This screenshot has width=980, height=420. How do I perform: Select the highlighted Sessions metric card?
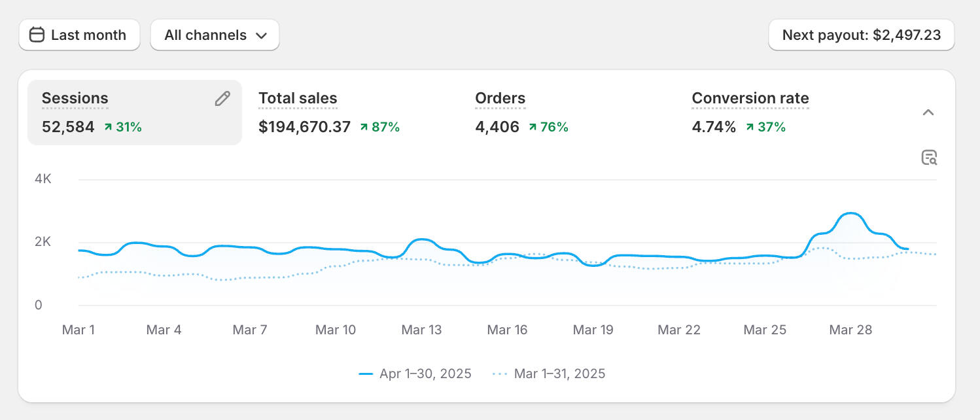point(134,113)
